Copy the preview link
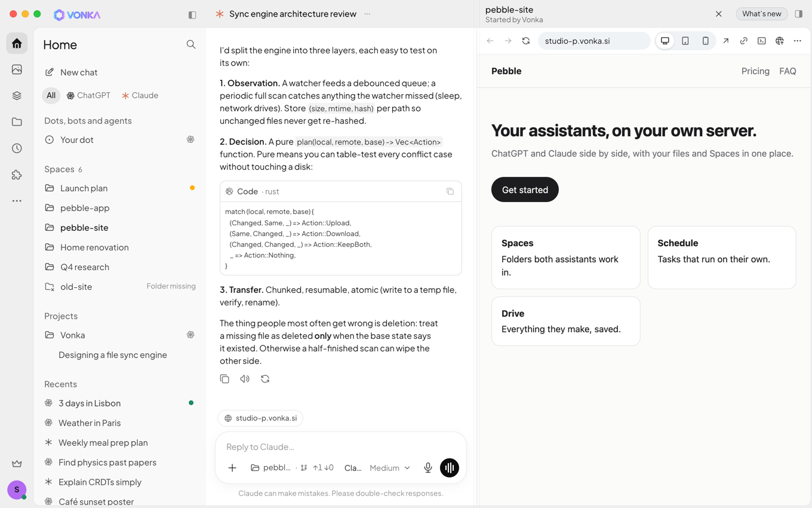This screenshot has width=812, height=508. (x=744, y=41)
